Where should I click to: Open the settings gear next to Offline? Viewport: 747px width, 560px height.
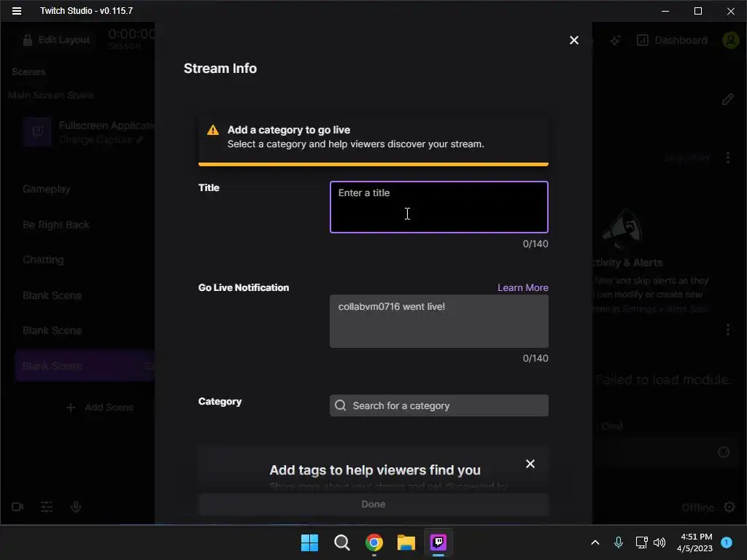coord(729,507)
